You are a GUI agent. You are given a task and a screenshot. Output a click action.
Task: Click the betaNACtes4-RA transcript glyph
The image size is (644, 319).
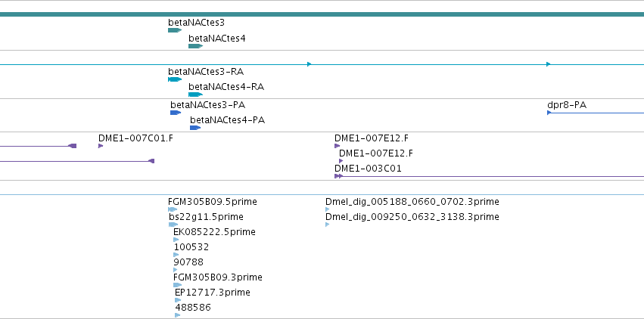[195, 94]
